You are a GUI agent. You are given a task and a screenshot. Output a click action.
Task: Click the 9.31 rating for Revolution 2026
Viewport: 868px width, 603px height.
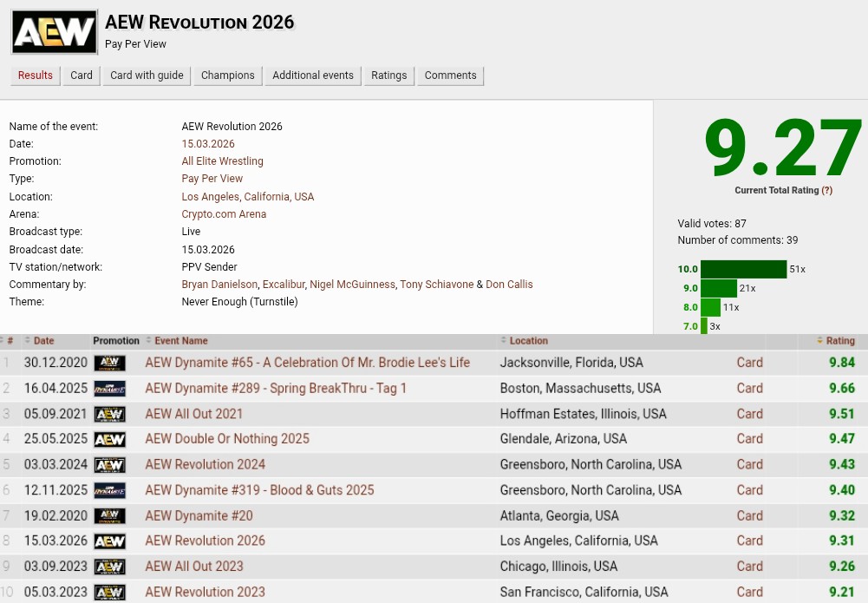(842, 541)
